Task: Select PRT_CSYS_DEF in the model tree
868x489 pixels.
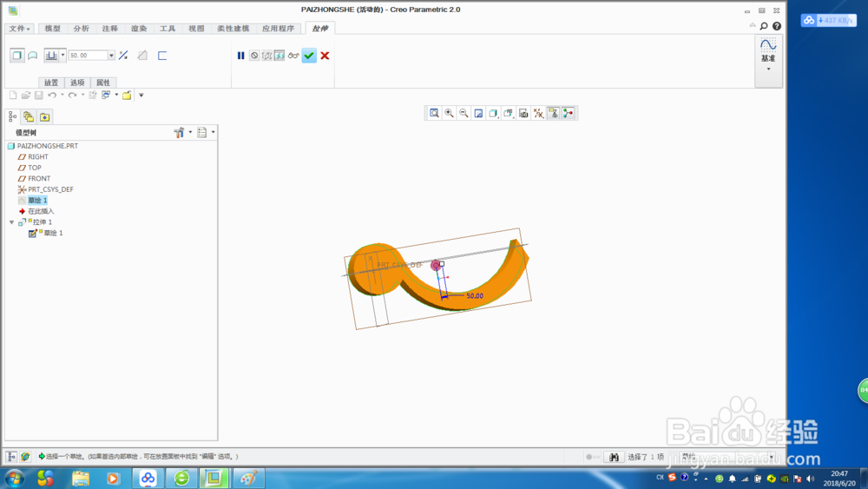Action: coord(50,189)
